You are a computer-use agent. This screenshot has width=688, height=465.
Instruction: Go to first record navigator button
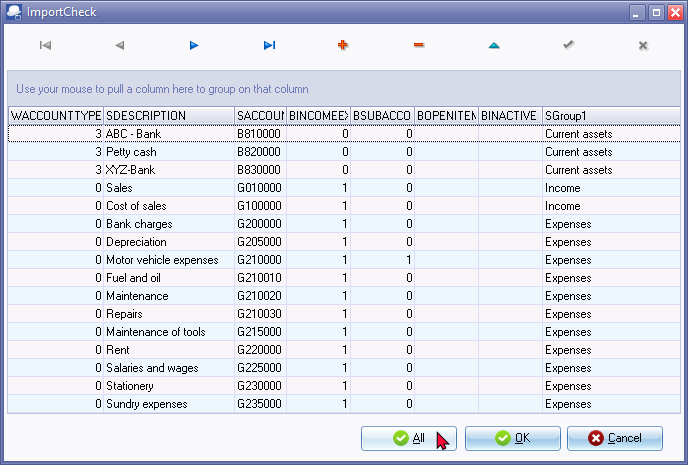[x=45, y=46]
